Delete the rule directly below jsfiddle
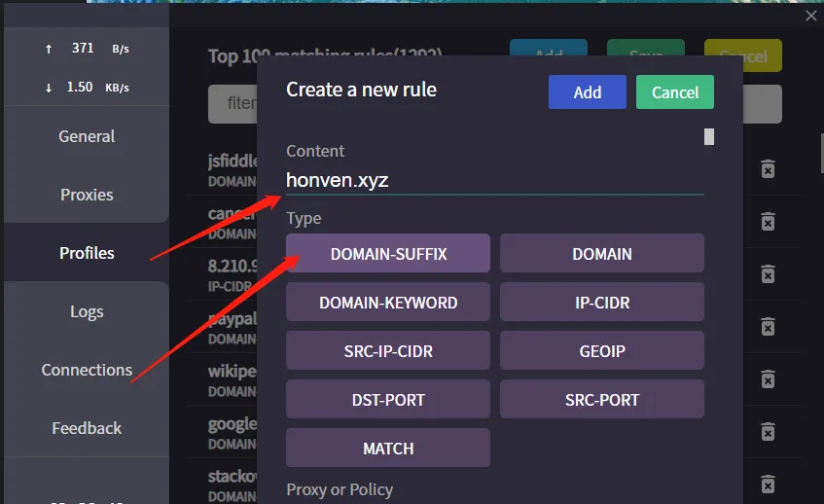This screenshot has height=504, width=824. tap(768, 222)
